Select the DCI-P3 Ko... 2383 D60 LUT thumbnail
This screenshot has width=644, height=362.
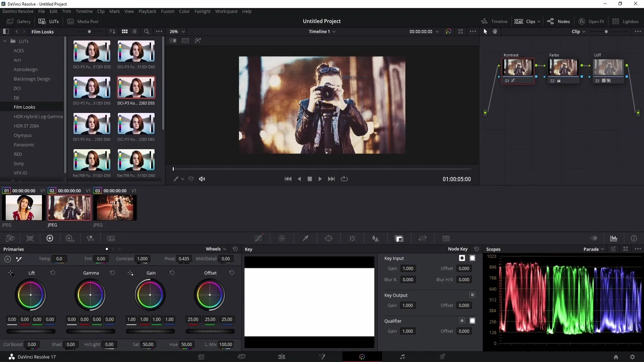[92, 124]
